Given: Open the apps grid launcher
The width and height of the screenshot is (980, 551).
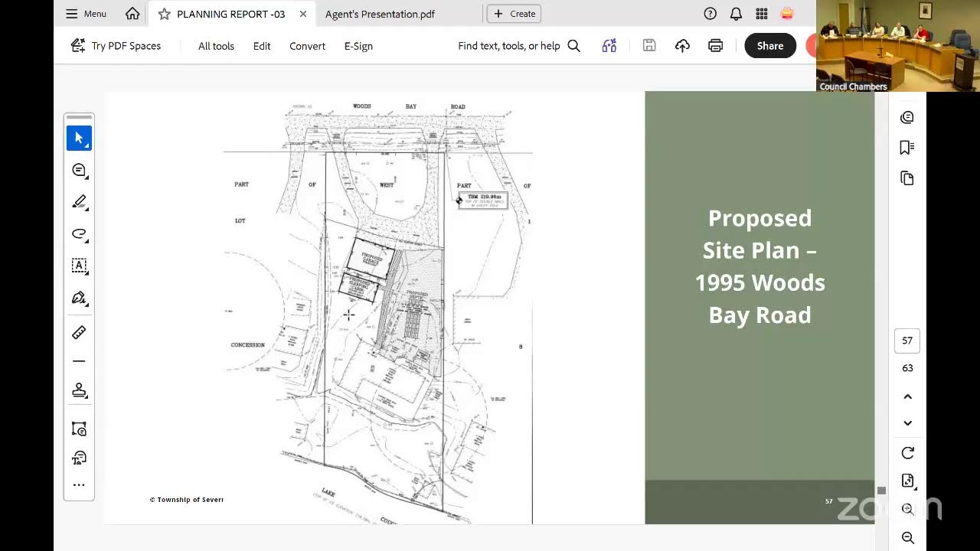Looking at the screenshot, I should pos(762,14).
